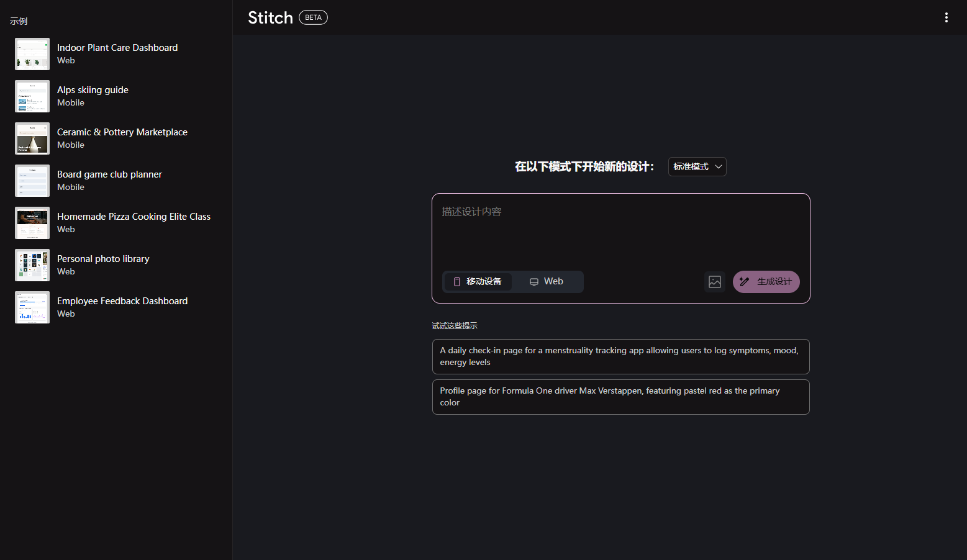
Task: Click the Alps skiing guide thumbnail
Action: pyautogui.click(x=32, y=96)
